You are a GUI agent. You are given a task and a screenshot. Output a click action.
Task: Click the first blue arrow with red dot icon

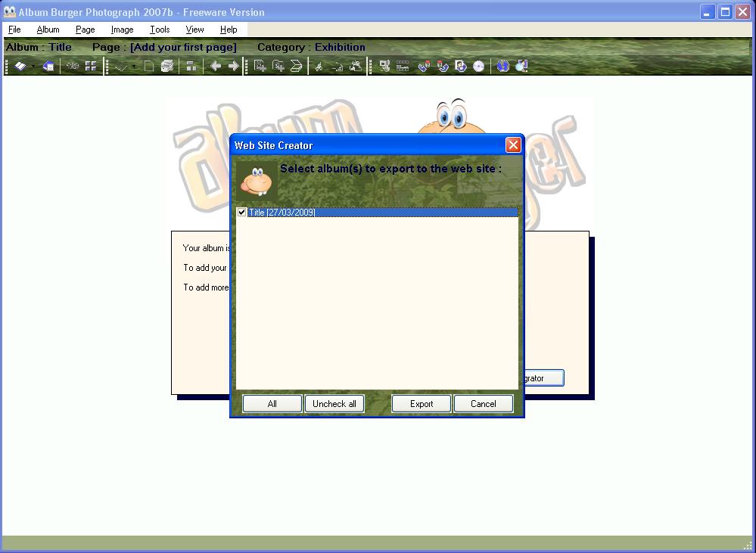(x=424, y=66)
